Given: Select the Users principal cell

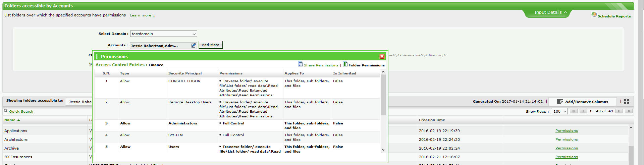Looking at the screenshot, I should tap(174, 147).
